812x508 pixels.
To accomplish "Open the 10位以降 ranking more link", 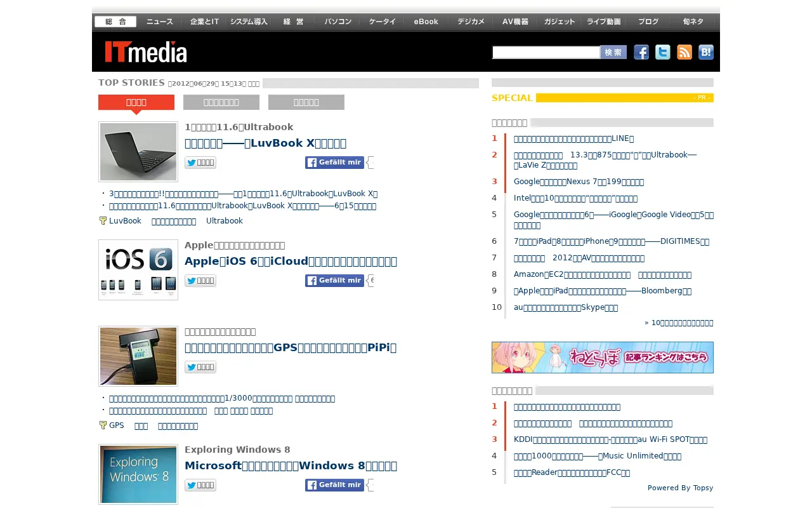I will pos(679,323).
